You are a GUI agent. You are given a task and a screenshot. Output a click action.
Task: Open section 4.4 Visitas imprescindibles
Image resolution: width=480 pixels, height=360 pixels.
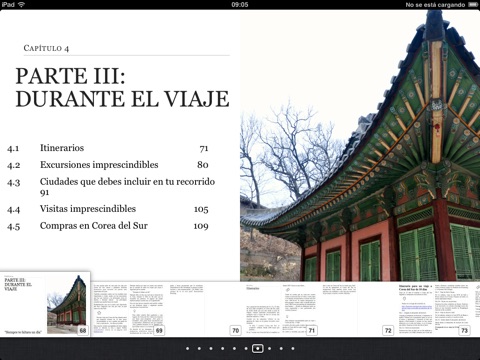(108, 209)
